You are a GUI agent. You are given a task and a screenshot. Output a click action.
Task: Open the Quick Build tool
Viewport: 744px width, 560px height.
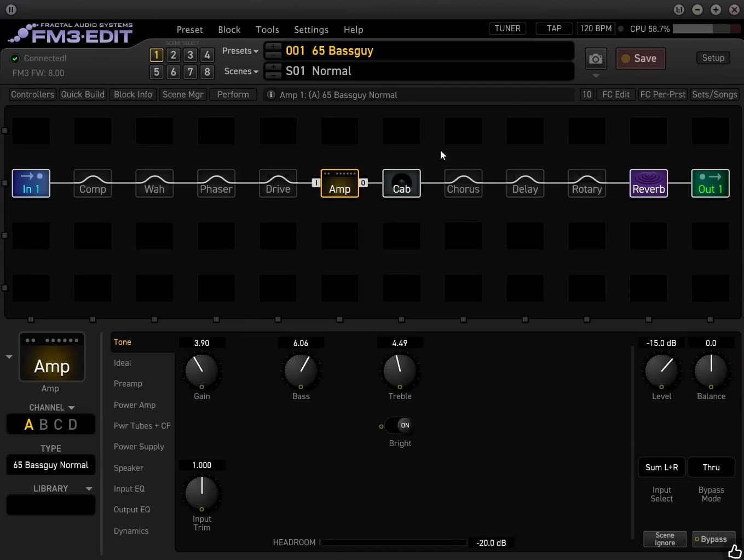click(83, 95)
